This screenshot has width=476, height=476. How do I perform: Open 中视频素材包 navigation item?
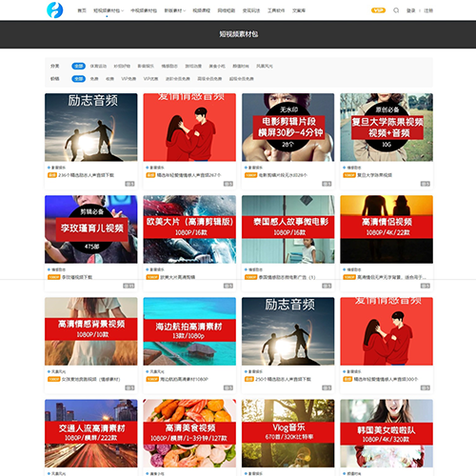tap(144, 10)
